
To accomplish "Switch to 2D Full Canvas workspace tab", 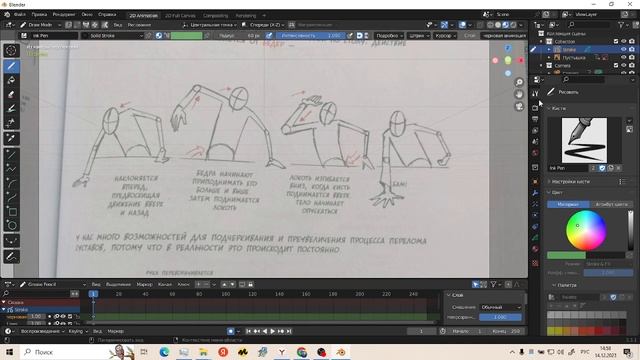I will (180, 16).
